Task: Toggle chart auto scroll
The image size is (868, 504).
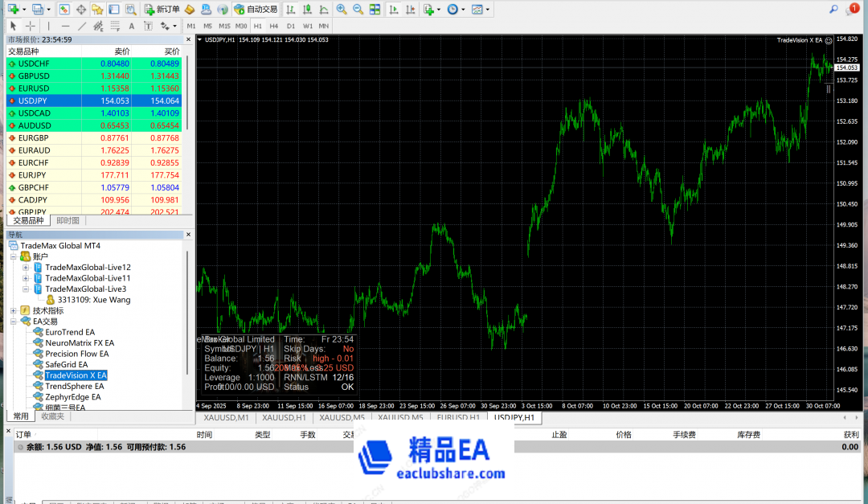Action: coord(394,10)
